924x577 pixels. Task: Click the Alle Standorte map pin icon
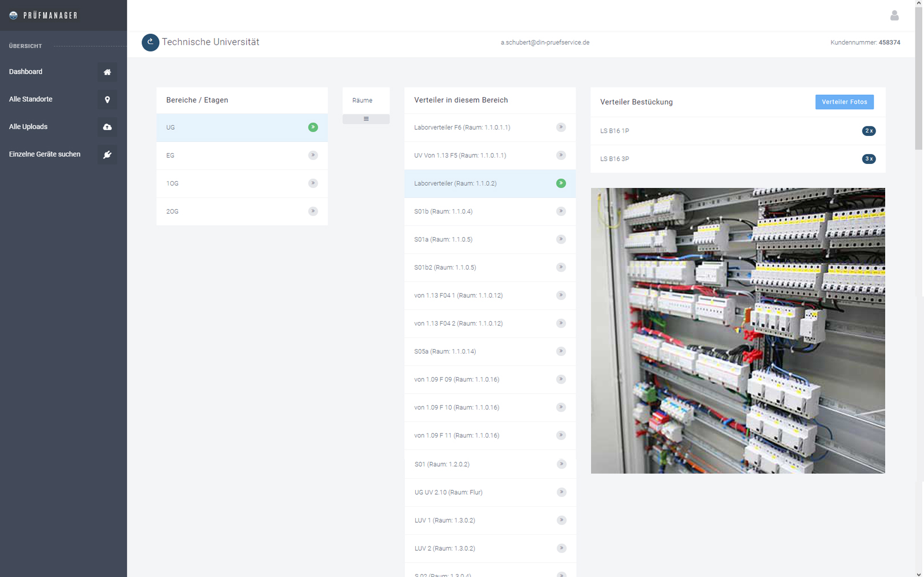pos(107,99)
